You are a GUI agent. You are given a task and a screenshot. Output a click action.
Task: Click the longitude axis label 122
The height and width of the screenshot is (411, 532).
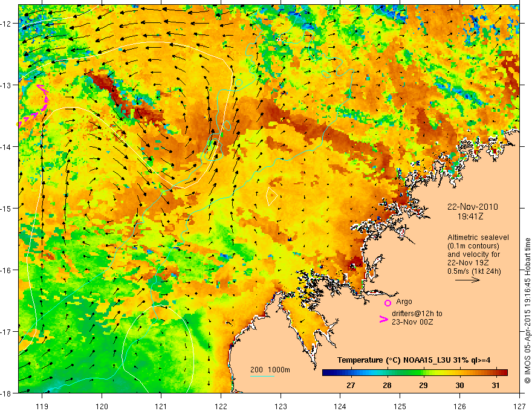coord(221,406)
